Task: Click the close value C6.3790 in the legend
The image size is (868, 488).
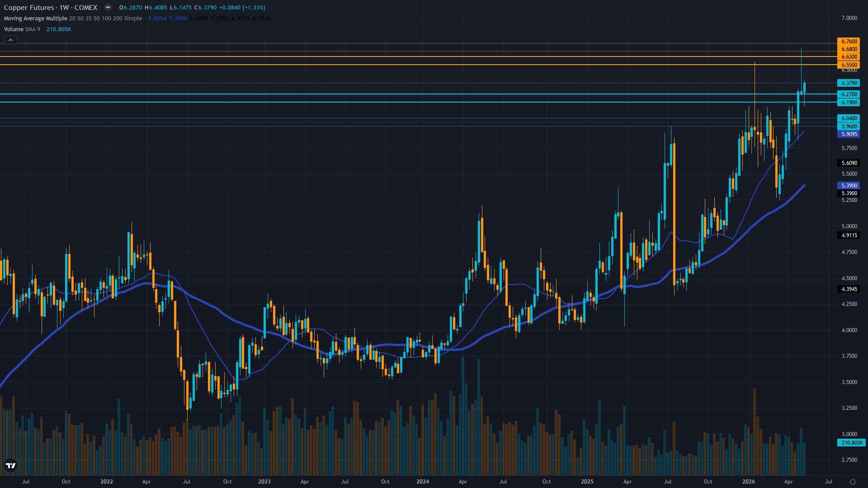Action: click(x=205, y=8)
